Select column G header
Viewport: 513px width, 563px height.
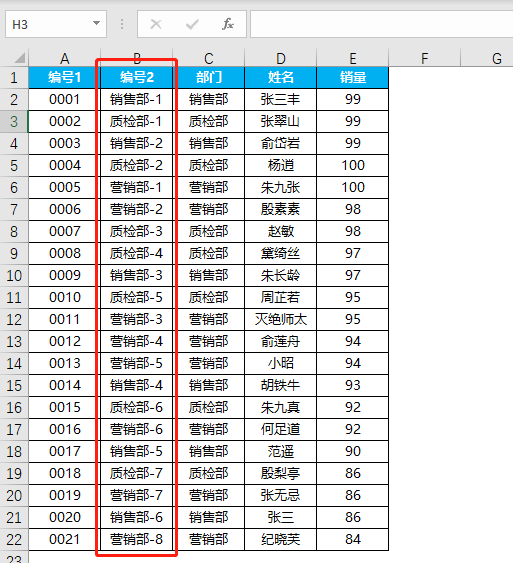487,58
